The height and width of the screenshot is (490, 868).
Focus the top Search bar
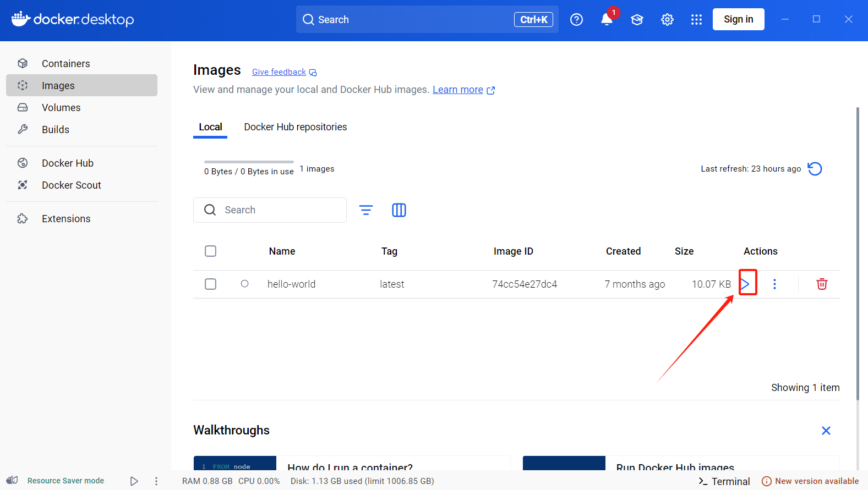(x=427, y=19)
